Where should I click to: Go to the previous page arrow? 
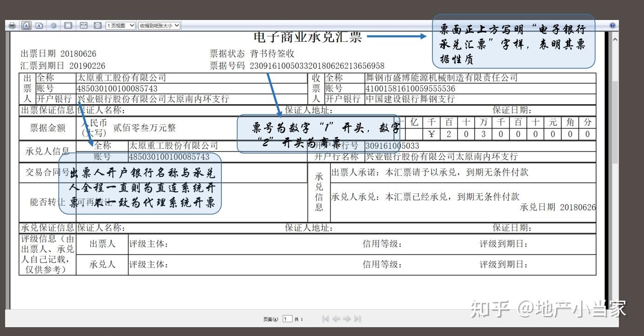click(336, 319)
